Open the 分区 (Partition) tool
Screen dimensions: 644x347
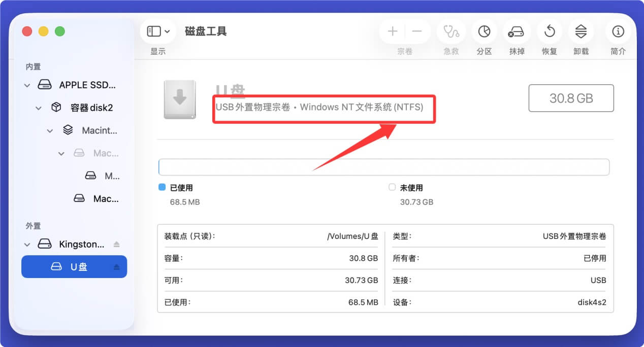[484, 31]
